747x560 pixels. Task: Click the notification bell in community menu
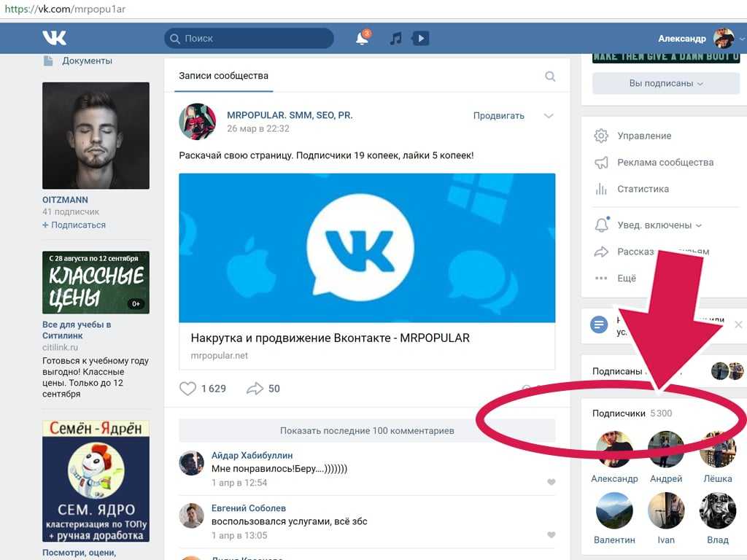602,225
